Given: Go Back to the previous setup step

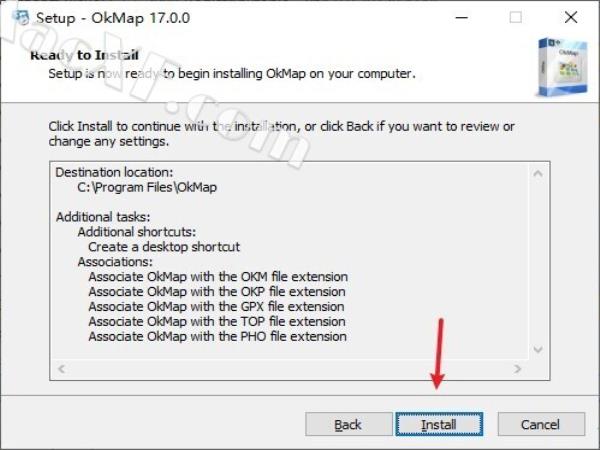Looking at the screenshot, I should pyautogui.click(x=348, y=425).
